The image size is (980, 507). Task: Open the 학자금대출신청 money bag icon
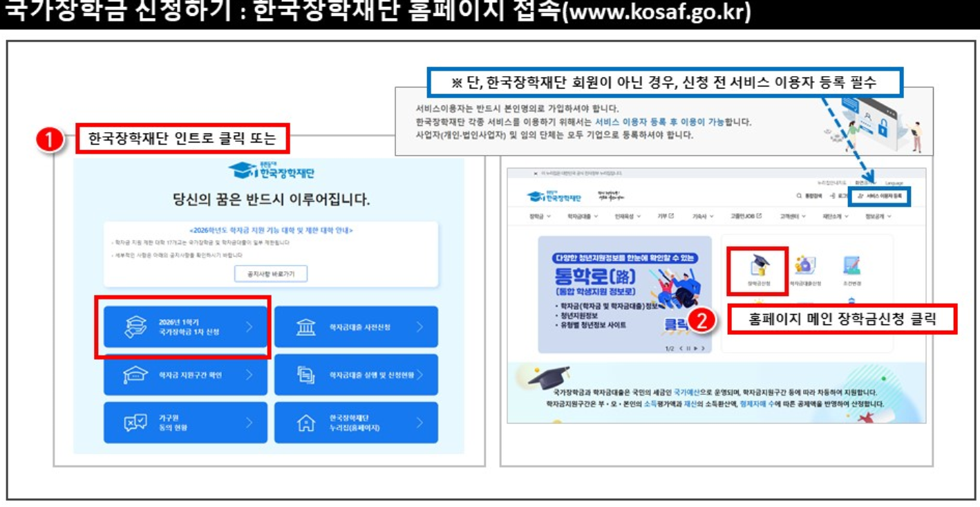pyautogui.click(x=804, y=266)
